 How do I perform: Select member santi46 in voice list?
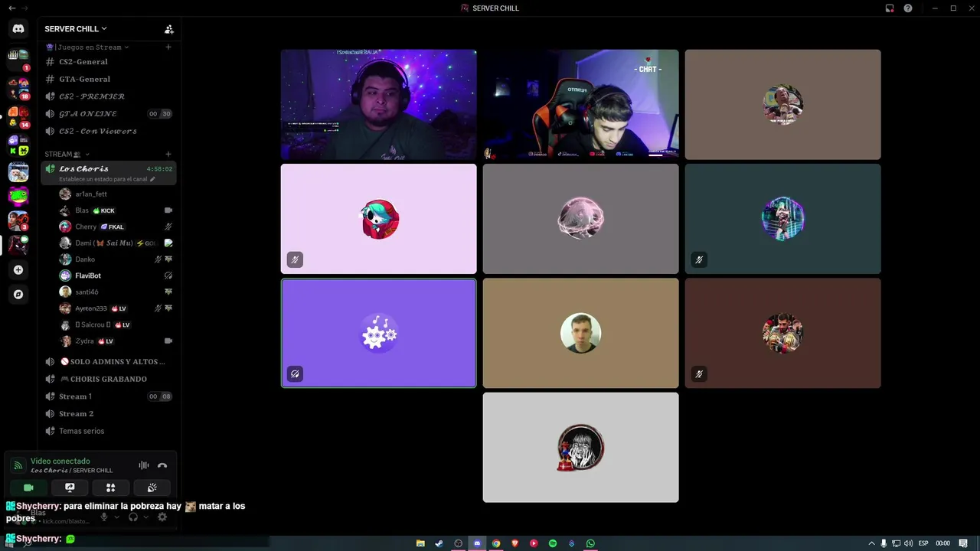pyautogui.click(x=116, y=292)
